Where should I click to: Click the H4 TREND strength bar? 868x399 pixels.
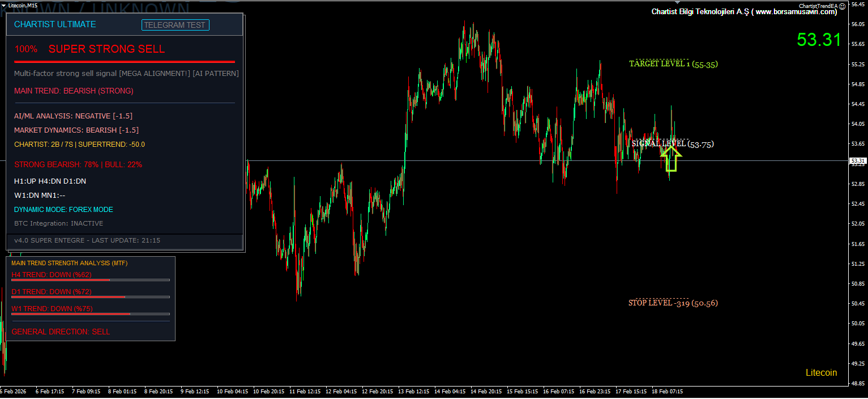tap(91, 280)
